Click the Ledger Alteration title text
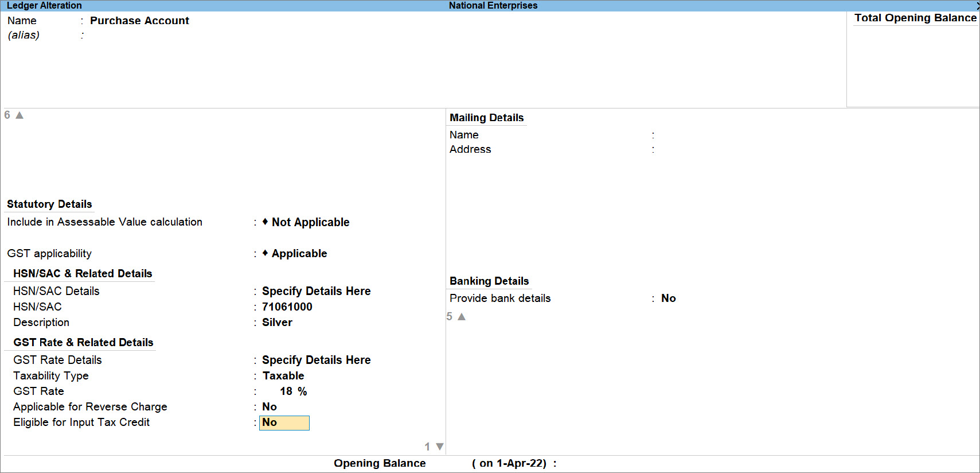Screen dimensions: 980x473 [44, 6]
